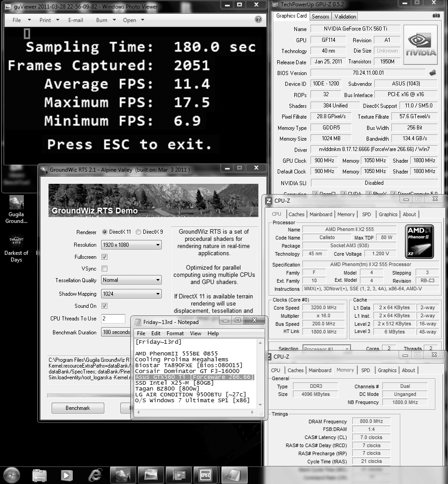Switch to the Validation tab in GPU-Z
448x484 pixels.
[345, 16]
